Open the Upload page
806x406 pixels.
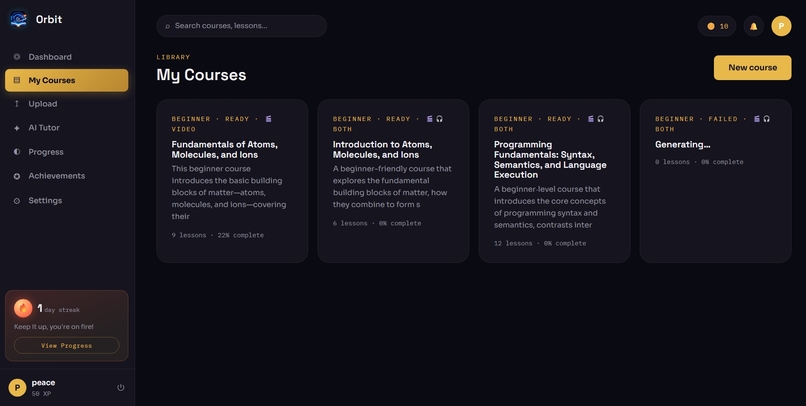[67, 104]
